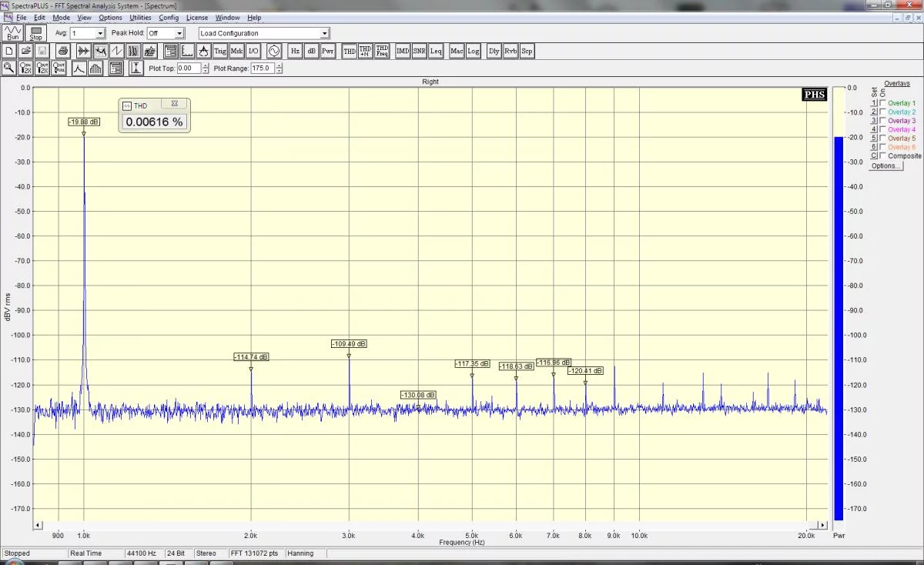Image resolution: width=924 pixels, height=565 pixels.
Task: Click the IMD toolbar icon
Action: pos(403,51)
